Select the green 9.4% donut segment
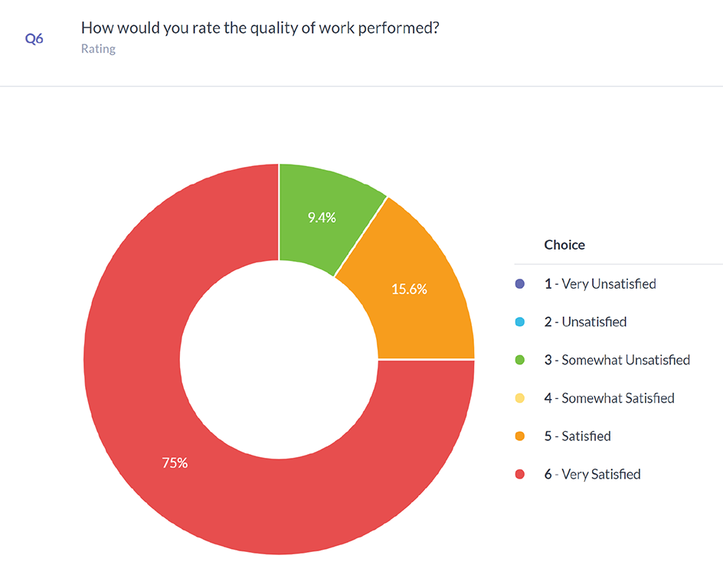This screenshot has width=723, height=588. coord(322,217)
